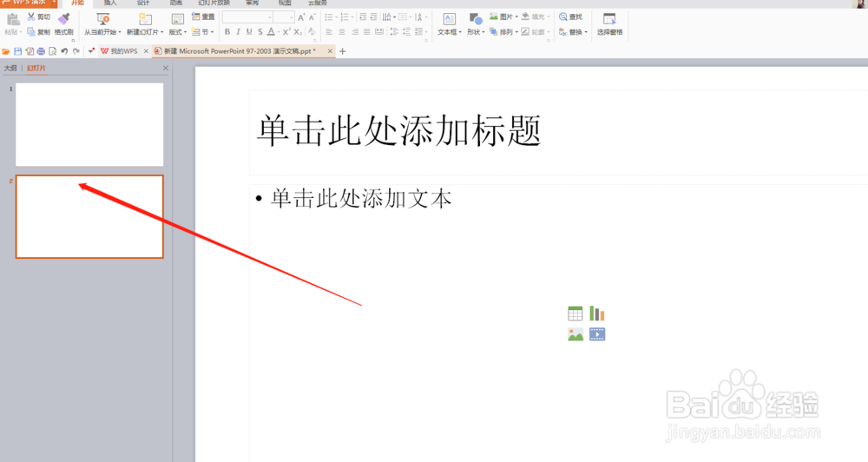The image size is (868, 462).
Task: Click the insert chart icon in placeholder
Action: tap(597, 313)
